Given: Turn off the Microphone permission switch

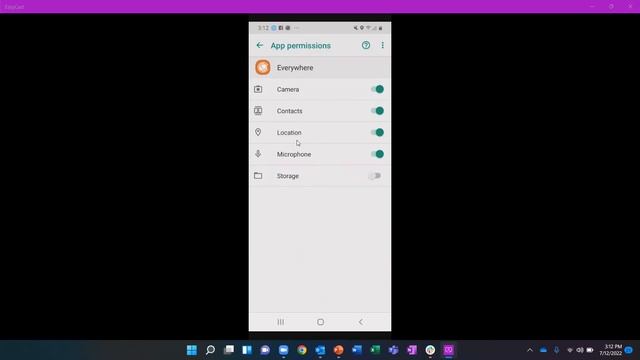Looking at the screenshot, I should [x=377, y=154].
